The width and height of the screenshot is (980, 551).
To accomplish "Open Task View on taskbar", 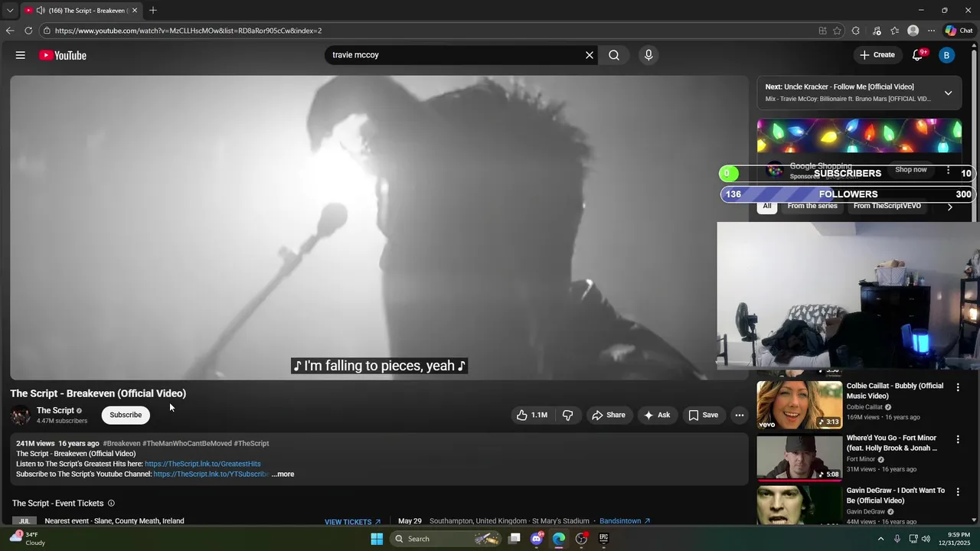I will point(514,539).
